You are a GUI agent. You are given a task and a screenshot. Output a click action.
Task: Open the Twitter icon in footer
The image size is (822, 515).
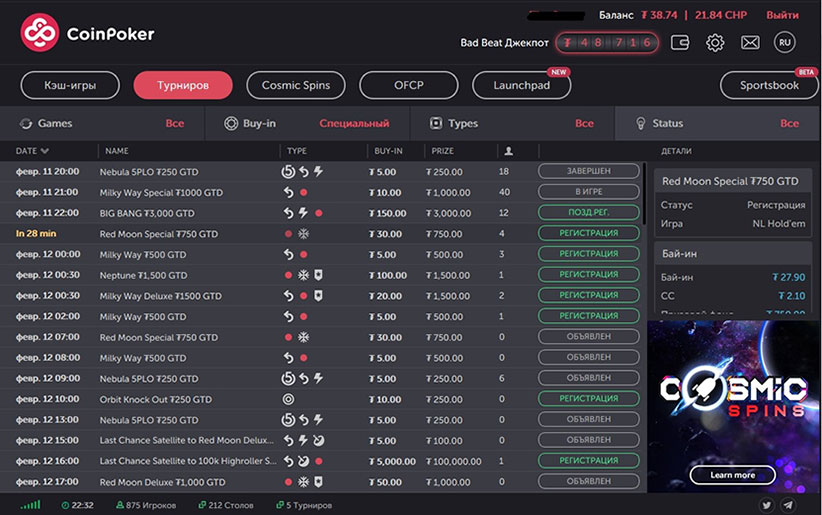tap(766, 505)
